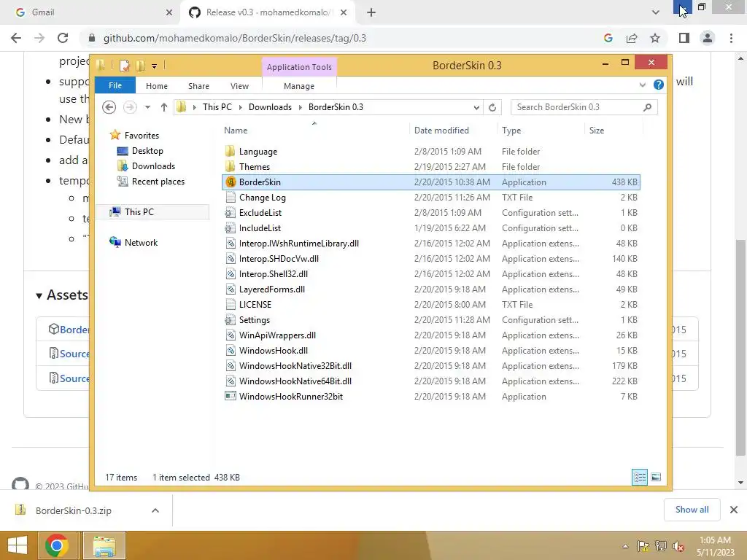747x560 pixels.
Task: Open the View ribbon tab
Action: click(239, 86)
